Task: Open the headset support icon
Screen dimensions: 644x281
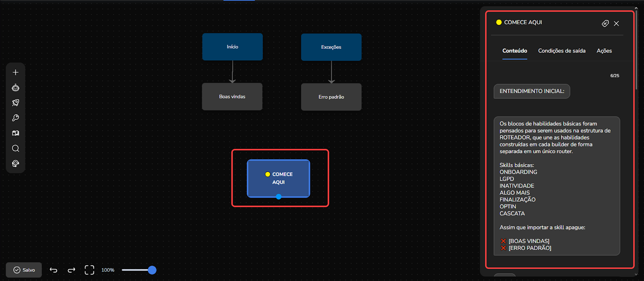Action: point(16,164)
